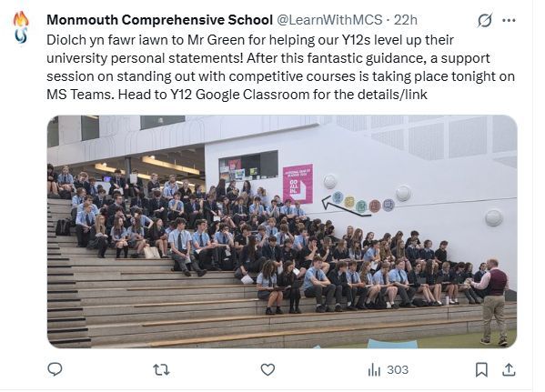Click the @LearnWithMCS handle
Viewport: 545px width, 392px height.
[x=329, y=20]
